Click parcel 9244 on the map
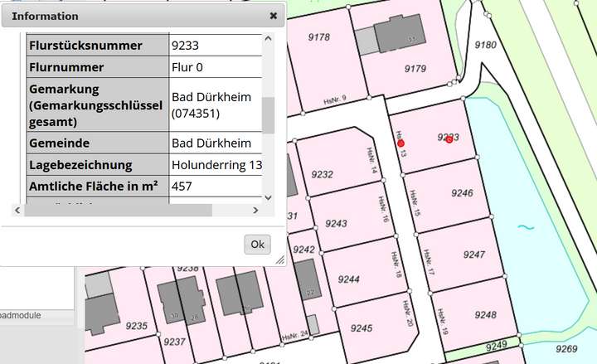The height and width of the screenshot is (364, 597). click(348, 279)
